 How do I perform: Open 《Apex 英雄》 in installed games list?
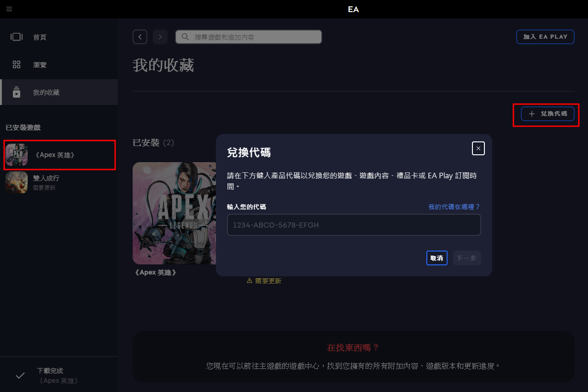(59, 155)
